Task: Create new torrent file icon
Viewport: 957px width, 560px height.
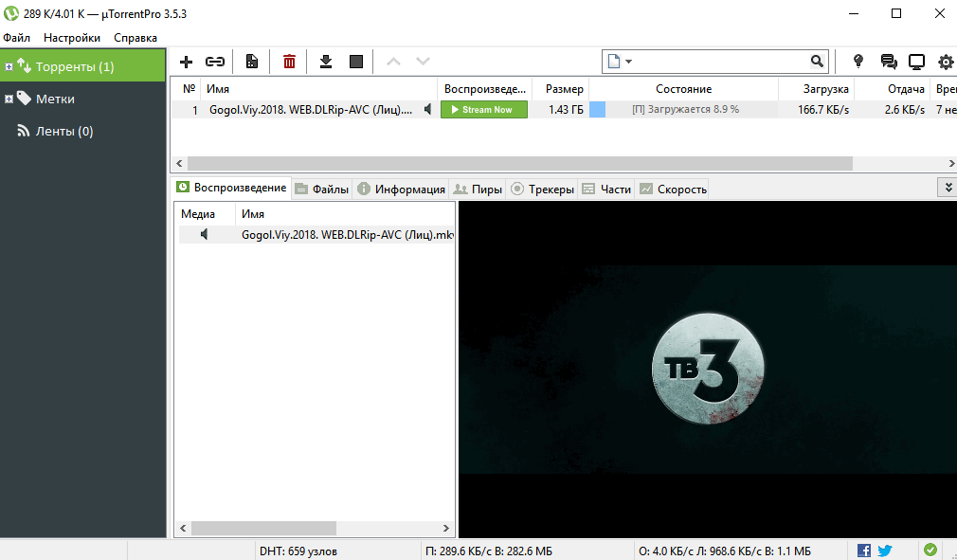Action: [x=251, y=62]
